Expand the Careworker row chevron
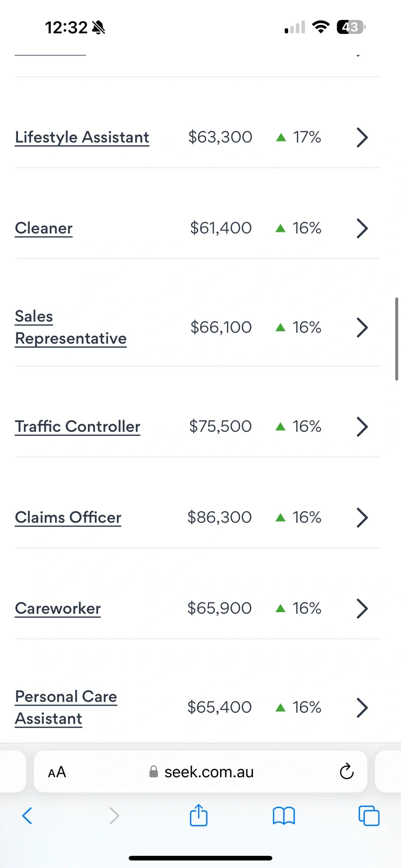 click(362, 609)
